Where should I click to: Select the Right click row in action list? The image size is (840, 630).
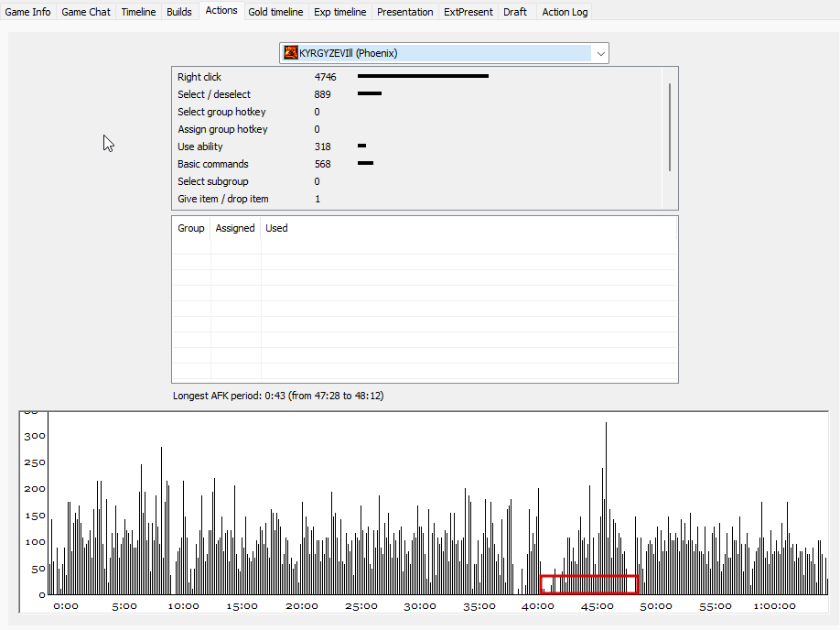416,77
